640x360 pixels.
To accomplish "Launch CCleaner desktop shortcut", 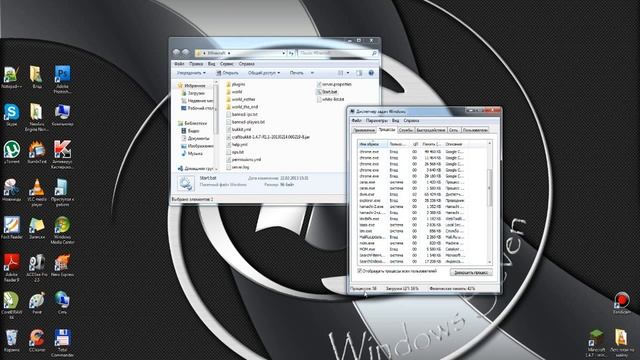I will click(x=37, y=341).
